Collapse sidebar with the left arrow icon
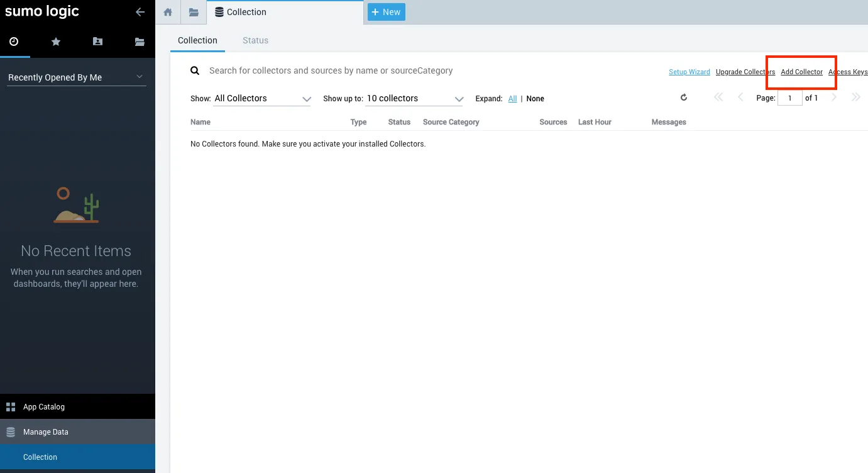This screenshot has height=473, width=868. coord(140,12)
